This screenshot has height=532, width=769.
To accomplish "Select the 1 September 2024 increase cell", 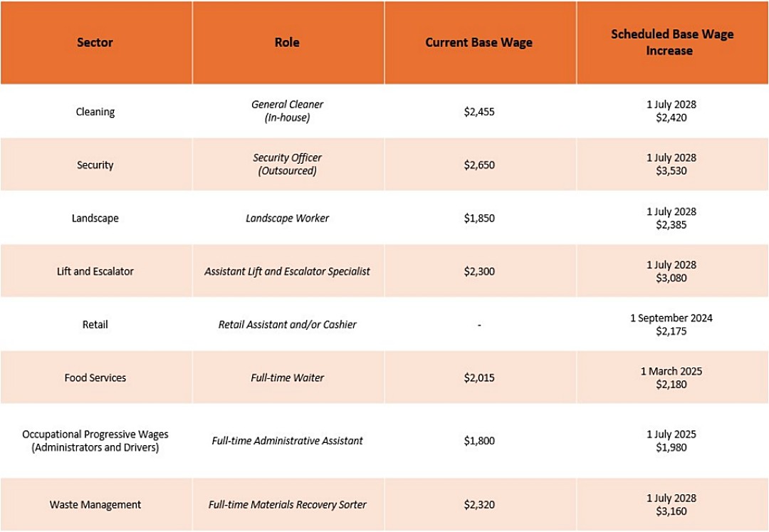I will [671, 324].
